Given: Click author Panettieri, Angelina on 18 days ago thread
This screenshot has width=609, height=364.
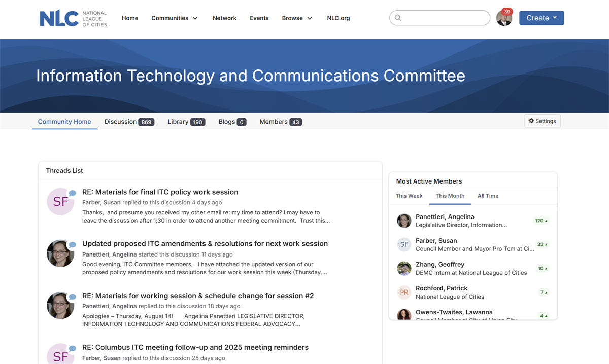Looking at the screenshot, I should (x=110, y=306).
